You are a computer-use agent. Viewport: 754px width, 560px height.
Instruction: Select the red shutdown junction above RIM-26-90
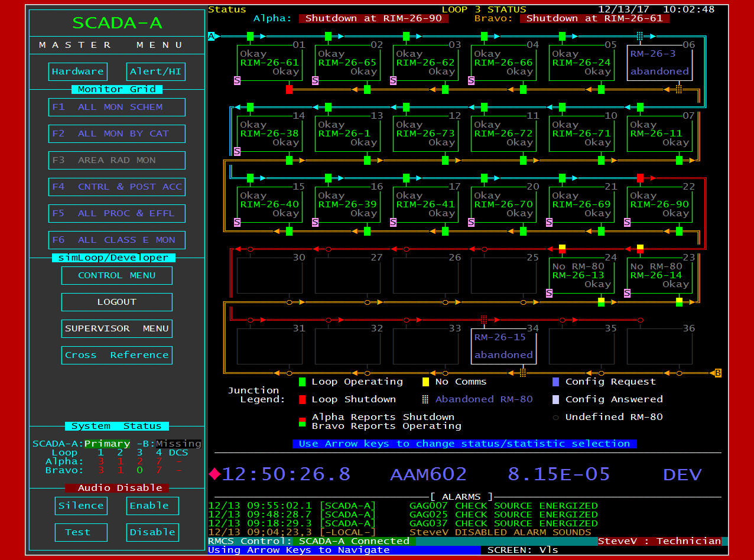point(640,178)
